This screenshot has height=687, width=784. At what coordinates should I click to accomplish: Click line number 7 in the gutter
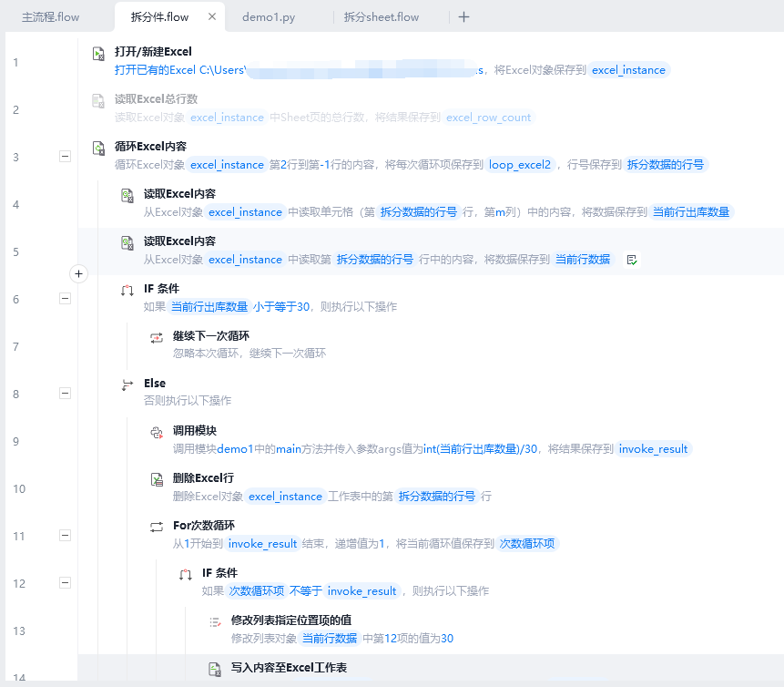click(16, 347)
